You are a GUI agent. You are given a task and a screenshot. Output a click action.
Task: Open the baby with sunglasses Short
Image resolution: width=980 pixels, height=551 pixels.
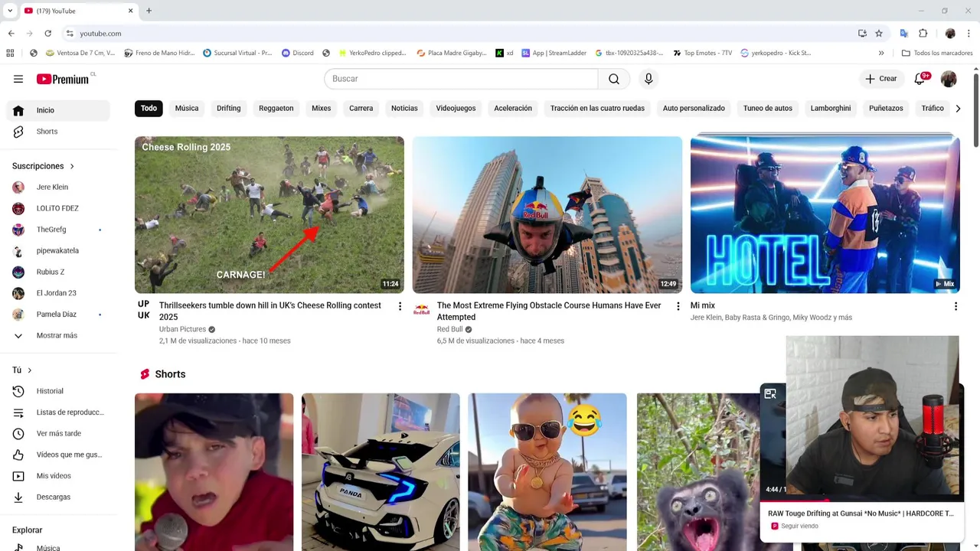click(547, 472)
